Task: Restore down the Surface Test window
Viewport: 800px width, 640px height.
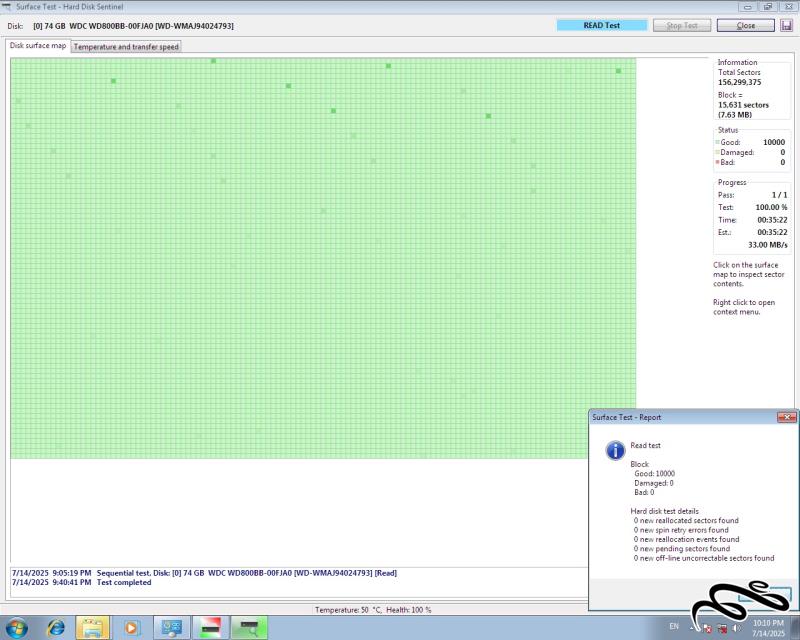Action: coord(767,7)
